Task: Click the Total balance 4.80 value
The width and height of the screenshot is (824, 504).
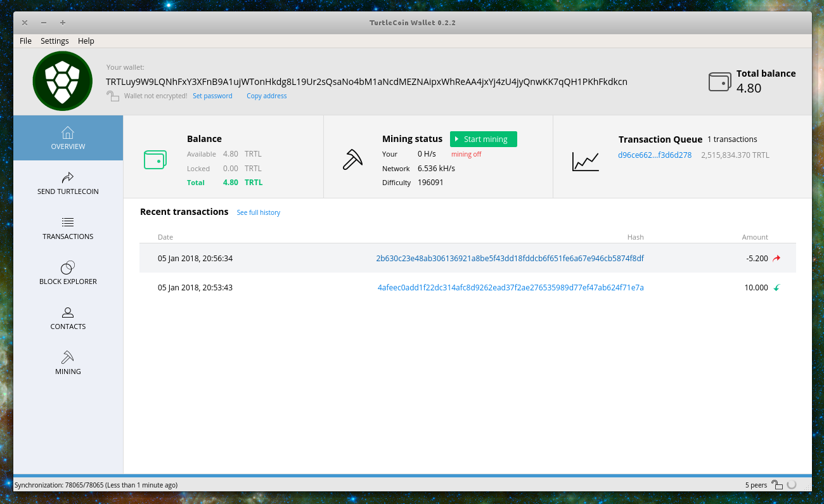Action: tap(749, 88)
